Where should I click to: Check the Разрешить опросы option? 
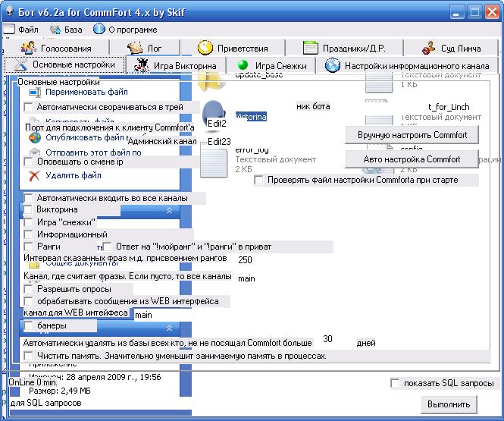(29, 289)
